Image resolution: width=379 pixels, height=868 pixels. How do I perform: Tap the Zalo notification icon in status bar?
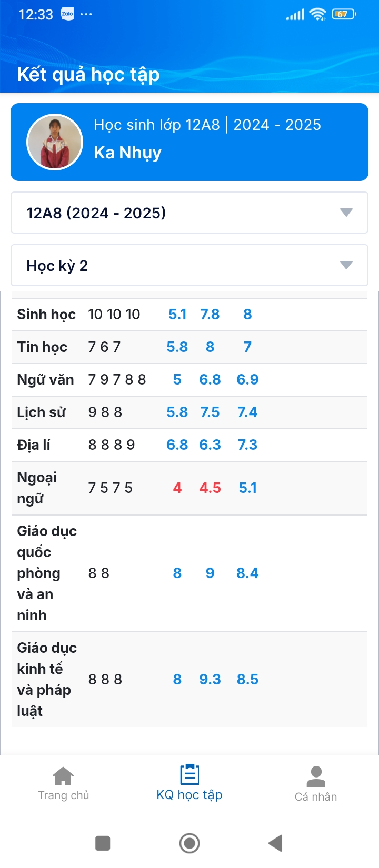point(67,14)
